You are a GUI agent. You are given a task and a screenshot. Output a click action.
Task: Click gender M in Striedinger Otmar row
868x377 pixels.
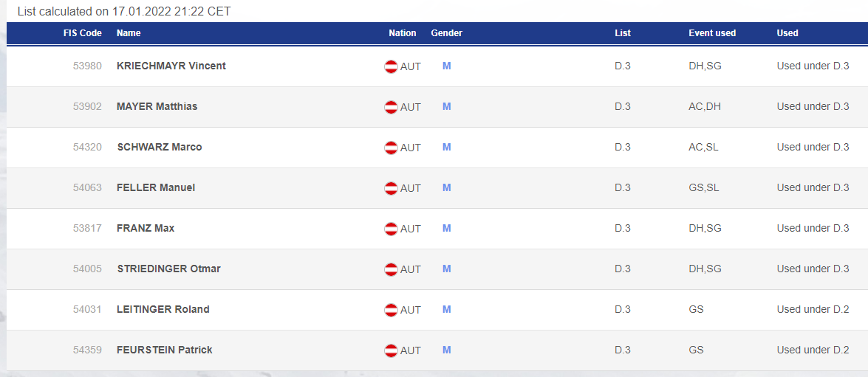pos(447,269)
